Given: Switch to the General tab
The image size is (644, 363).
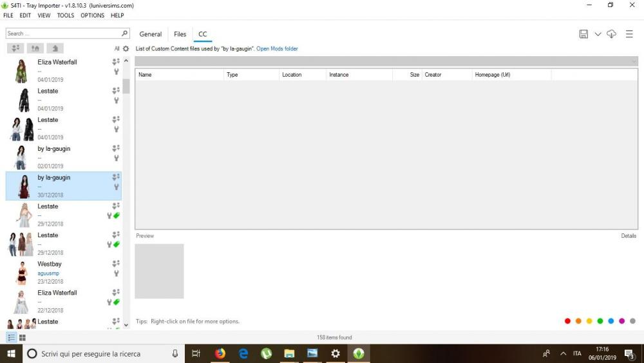Looking at the screenshot, I should (150, 34).
